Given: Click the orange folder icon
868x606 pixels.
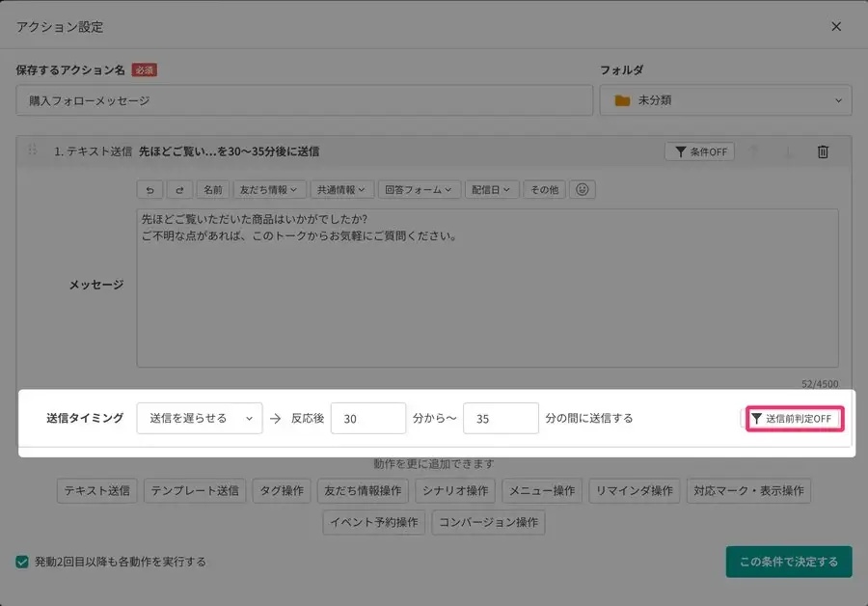Looking at the screenshot, I should click(622, 100).
